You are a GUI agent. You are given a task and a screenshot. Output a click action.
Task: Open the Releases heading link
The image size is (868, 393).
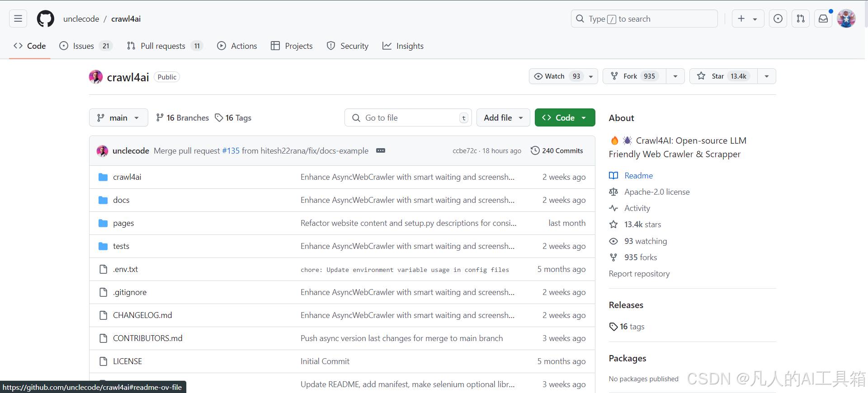(626, 305)
